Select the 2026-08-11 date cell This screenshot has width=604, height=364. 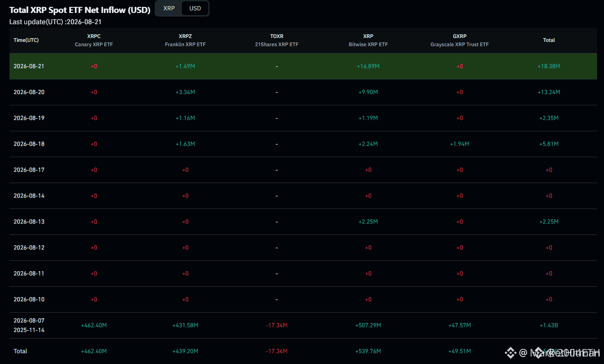click(29, 273)
